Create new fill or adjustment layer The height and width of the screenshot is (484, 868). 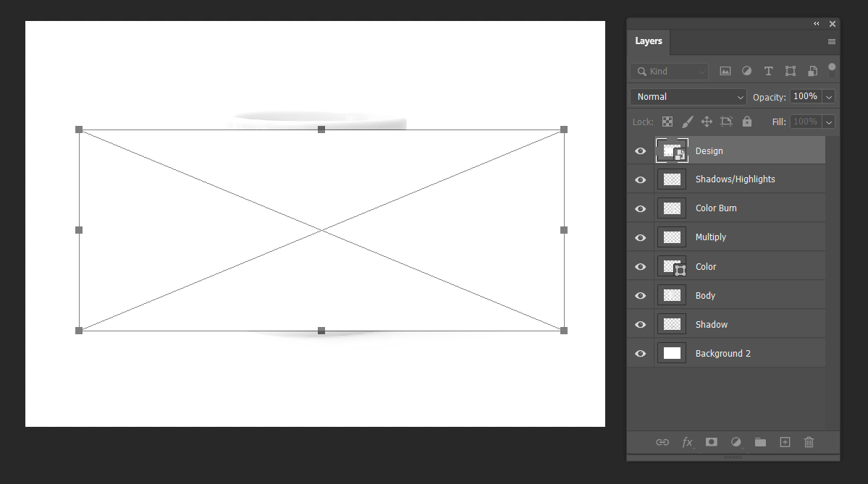736,442
